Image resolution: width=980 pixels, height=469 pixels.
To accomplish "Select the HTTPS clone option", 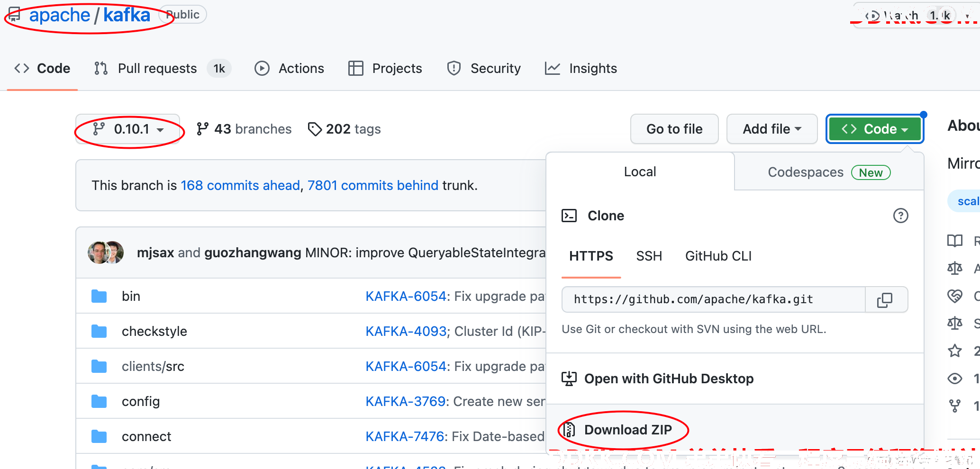I will click(x=591, y=256).
